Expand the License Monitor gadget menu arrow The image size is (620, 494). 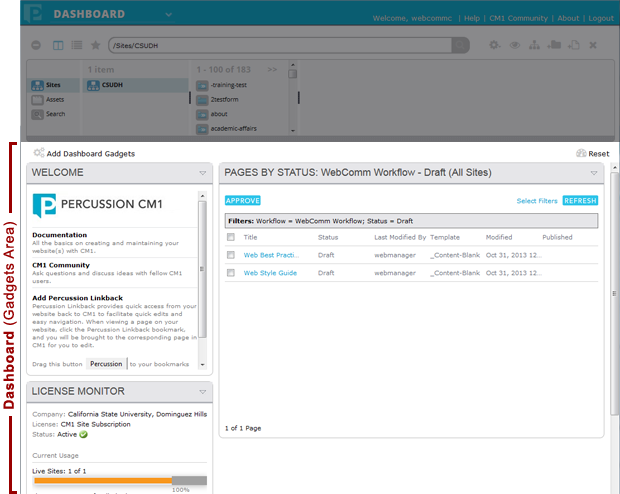pos(202,392)
